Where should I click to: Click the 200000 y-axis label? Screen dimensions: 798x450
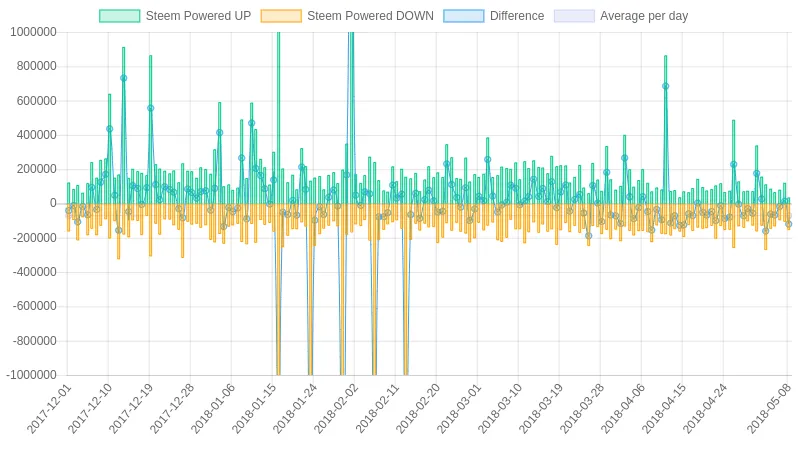[x=37, y=169]
